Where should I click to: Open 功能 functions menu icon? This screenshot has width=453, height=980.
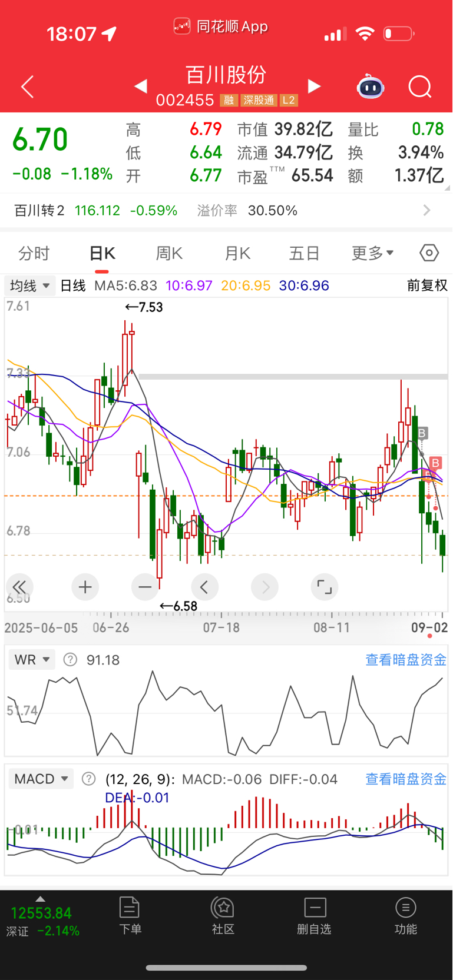point(406,916)
